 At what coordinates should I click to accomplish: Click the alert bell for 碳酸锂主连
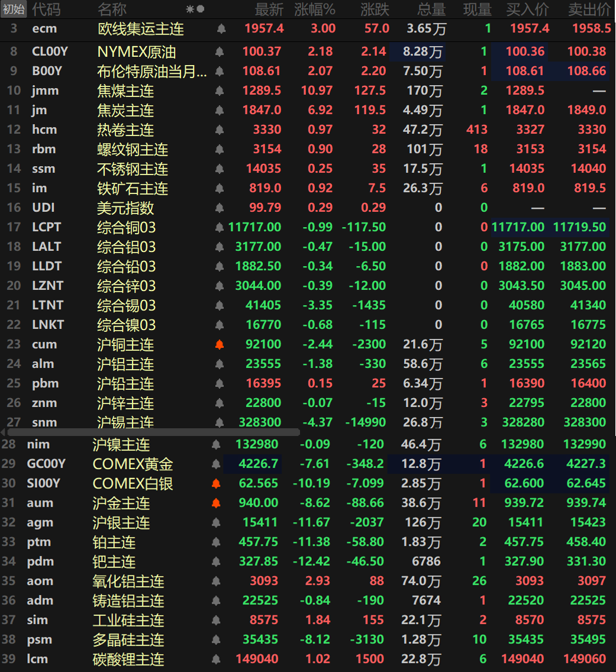[x=216, y=660]
